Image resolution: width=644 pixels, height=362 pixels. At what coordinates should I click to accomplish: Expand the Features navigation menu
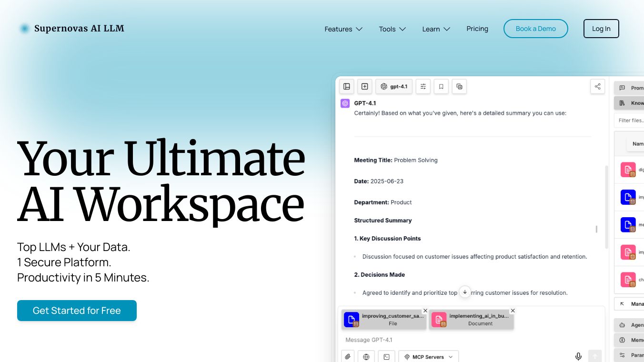[343, 29]
